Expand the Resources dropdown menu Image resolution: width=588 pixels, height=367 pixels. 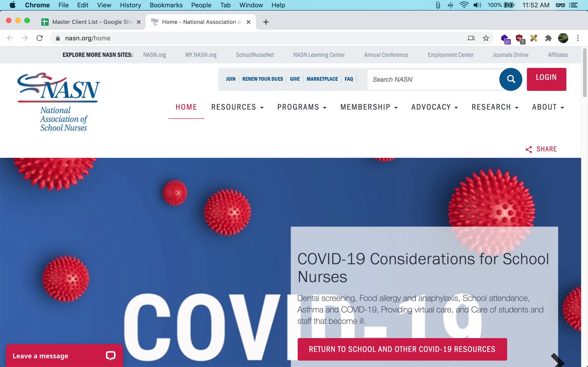(237, 107)
